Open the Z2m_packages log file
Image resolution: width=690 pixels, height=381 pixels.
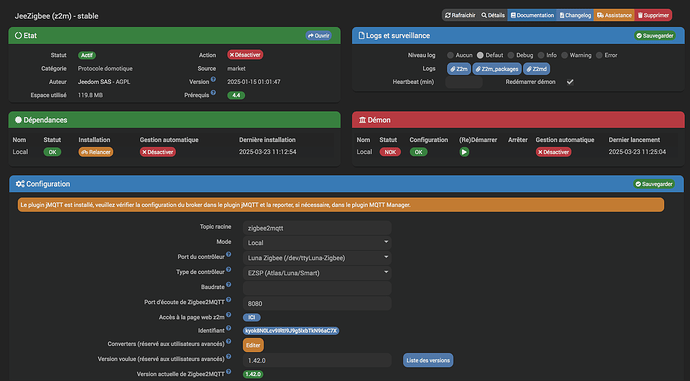tap(496, 69)
